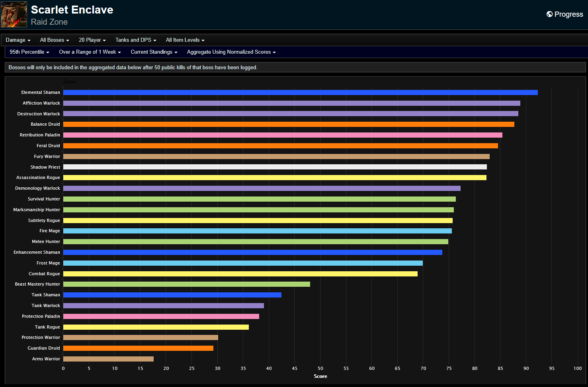Open the 95th Percentile dropdown

click(29, 52)
